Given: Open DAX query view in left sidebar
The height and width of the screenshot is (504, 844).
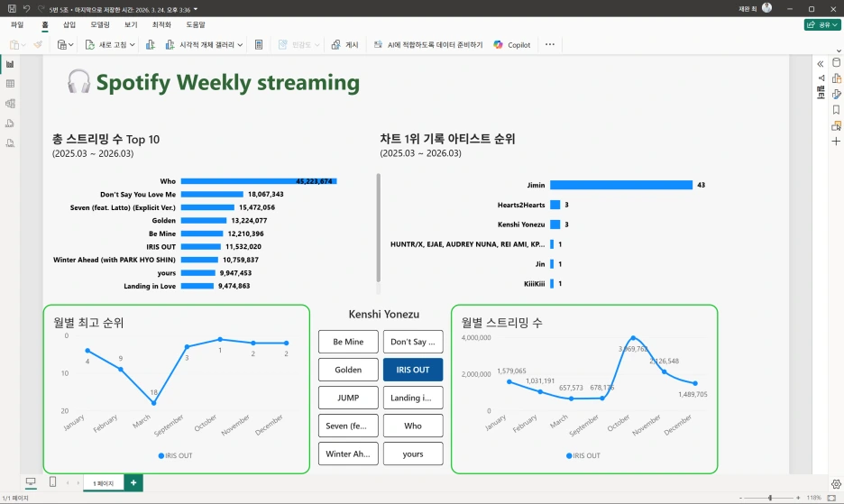Looking at the screenshot, I should [x=10, y=124].
